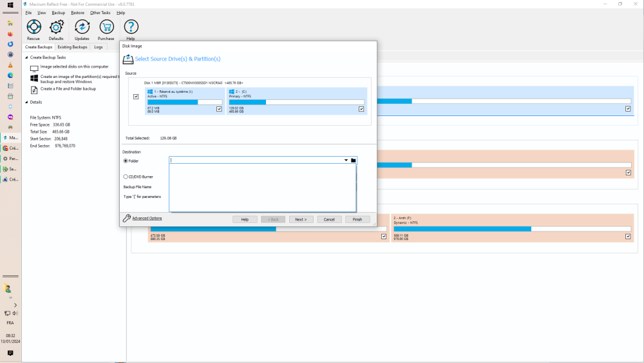Open the destination folder dropdown arrow

point(346,161)
